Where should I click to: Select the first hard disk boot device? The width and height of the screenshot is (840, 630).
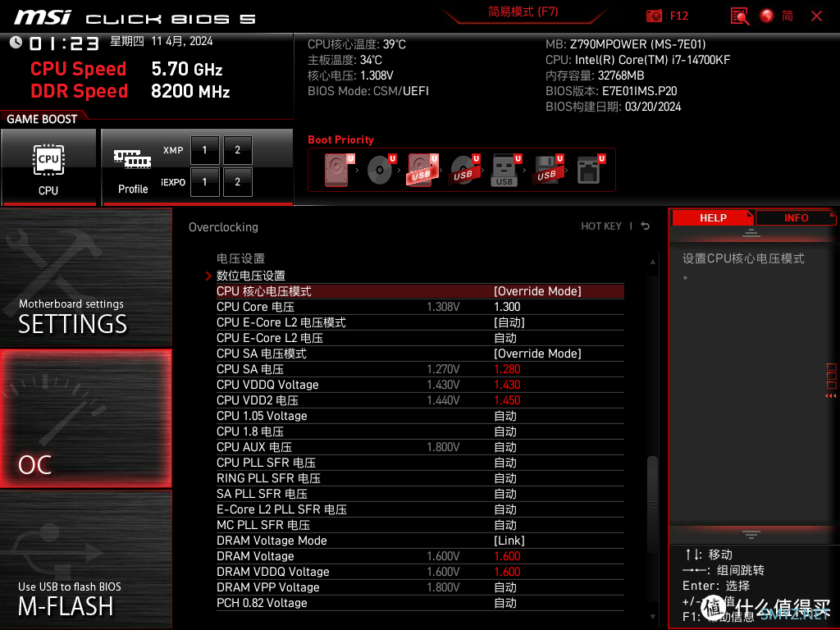[x=337, y=170]
